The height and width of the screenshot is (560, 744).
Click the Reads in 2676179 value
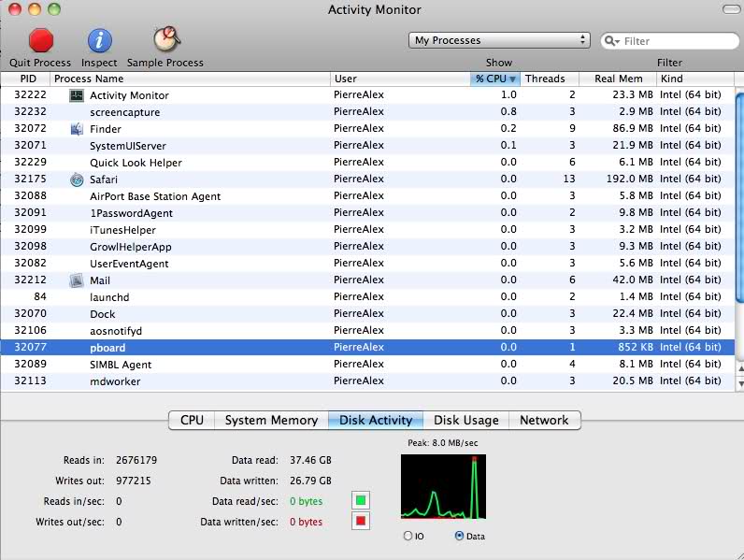[136, 460]
